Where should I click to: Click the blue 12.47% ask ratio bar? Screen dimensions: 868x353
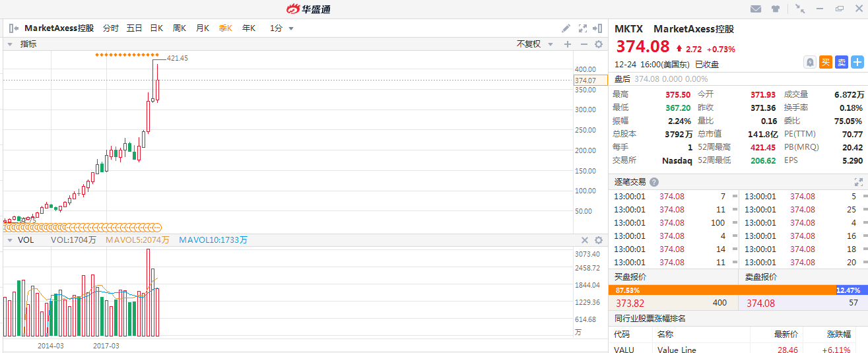point(851,290)
